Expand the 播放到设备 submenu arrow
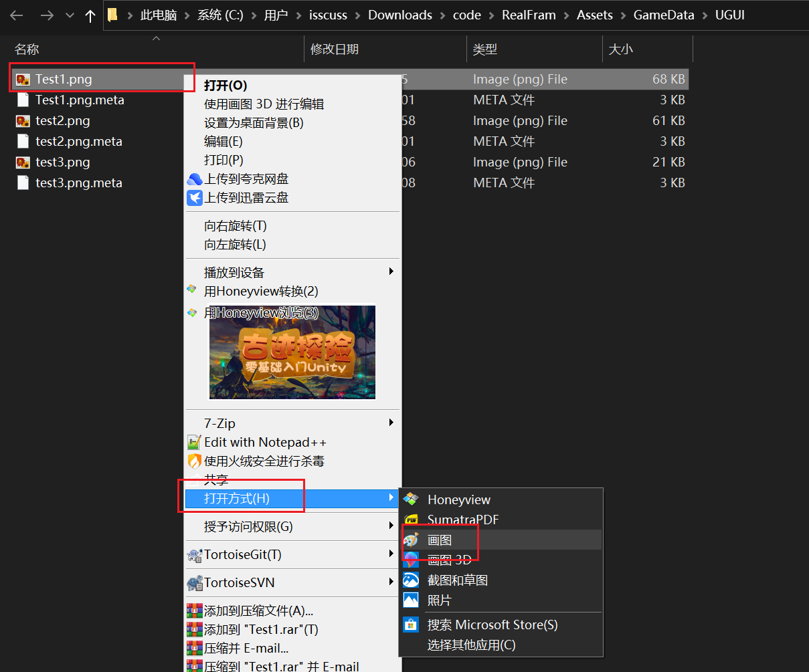The image size is (809, 672). coord(391,271)
